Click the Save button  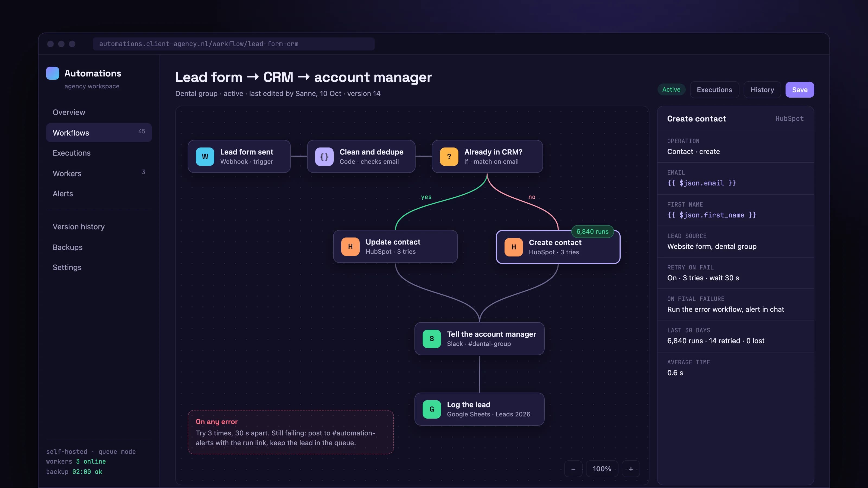click(x=800, y=89)
